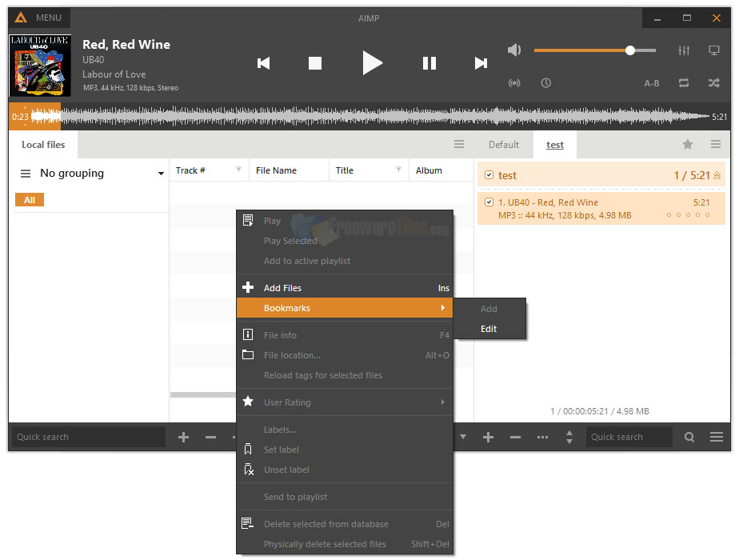Collapse the test playlist group
This screenshot has height=560, width=735.
tap(718, 174)
